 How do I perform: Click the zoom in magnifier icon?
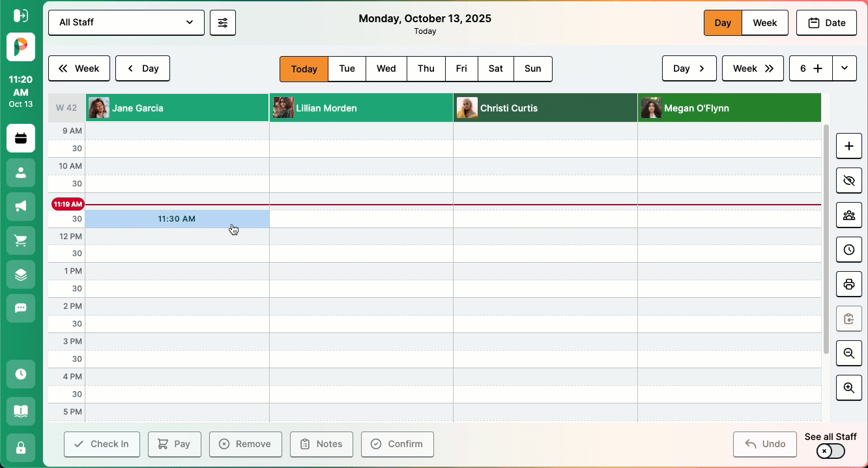848,388
